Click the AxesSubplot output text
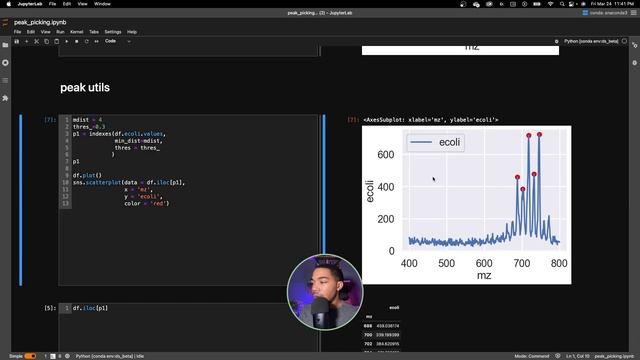 (x=431, y=120)
